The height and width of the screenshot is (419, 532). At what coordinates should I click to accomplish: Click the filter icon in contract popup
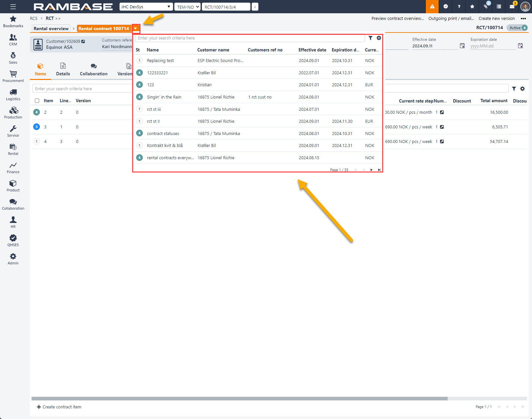click(x=370, y=38)
